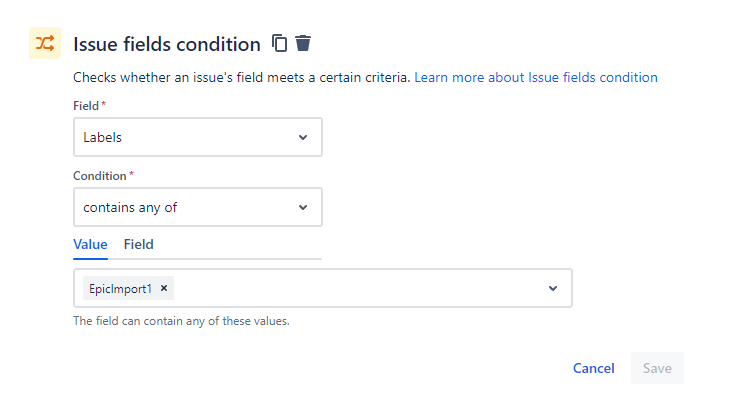Select the EpicImport1 label chip text
The image size is (732, 415).
coord(120,288)
